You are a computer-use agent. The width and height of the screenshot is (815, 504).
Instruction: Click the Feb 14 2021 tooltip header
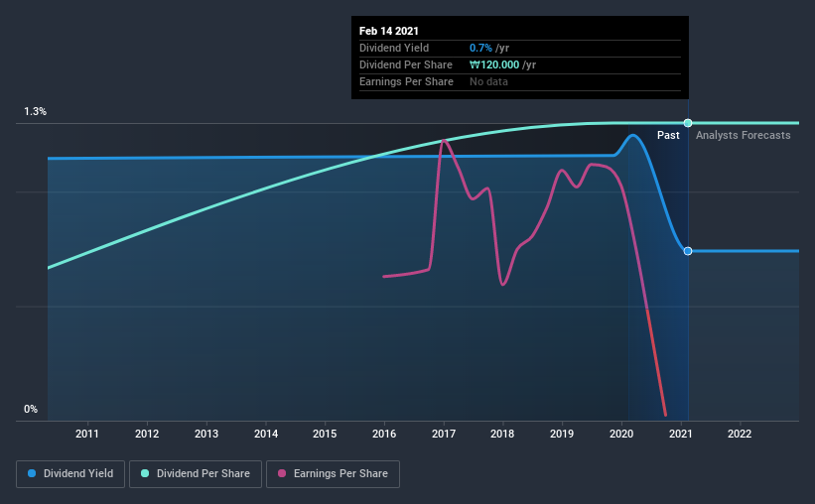tap(389, 31)
